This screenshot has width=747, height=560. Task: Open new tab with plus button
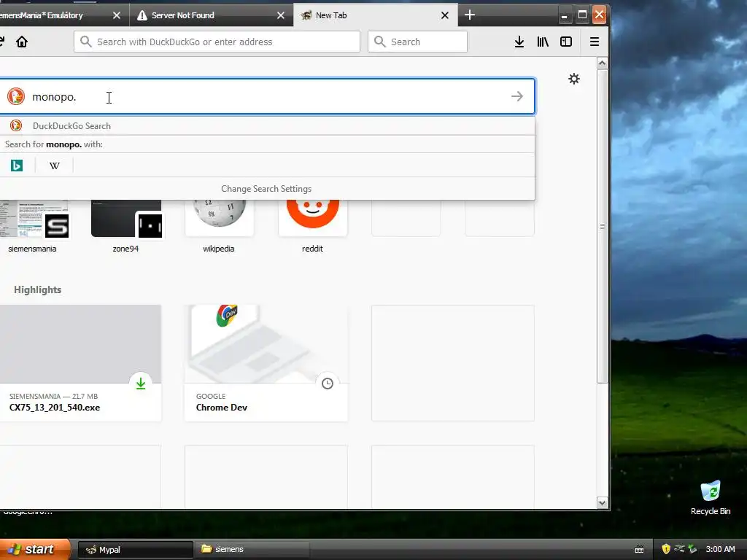tap(470, 15)
